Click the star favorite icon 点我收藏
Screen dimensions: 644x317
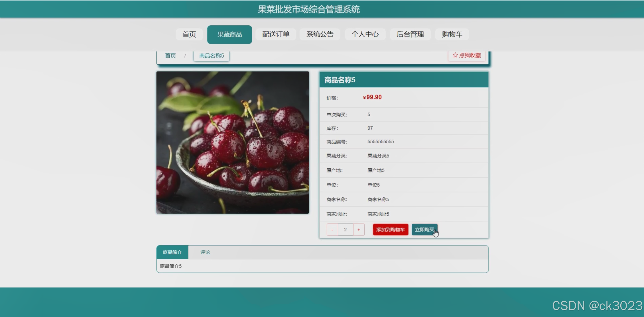tap(455, 55)
